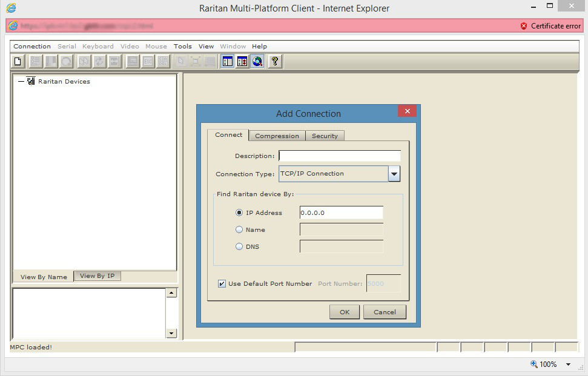The image size is (588, 376).
Task: Switch to the Compression tab
Action: (x=277, y=136)
